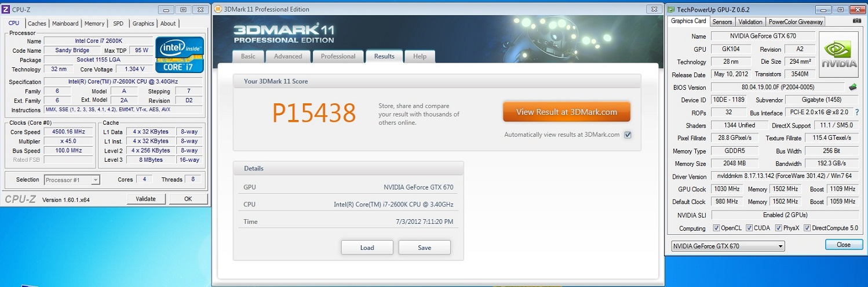Click the Core Speed value 4500.16 MHz
868x287 pixels.
pyautogui.click(x=68, y=132)
